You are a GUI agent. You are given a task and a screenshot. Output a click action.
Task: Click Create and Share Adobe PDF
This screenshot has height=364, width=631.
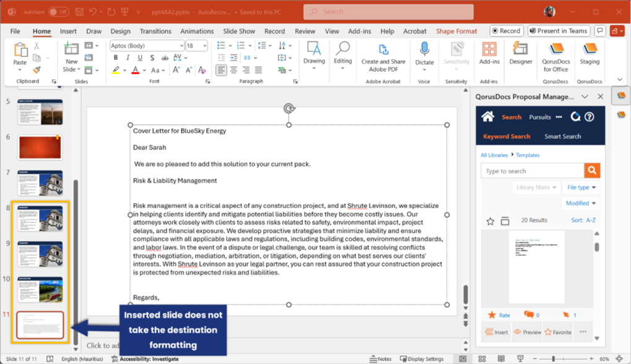click(x=383, y=58)
